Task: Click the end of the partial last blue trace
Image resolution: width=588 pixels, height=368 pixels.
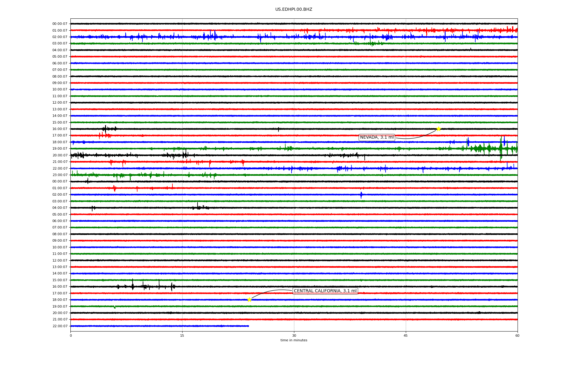Action: tap(248, 326)
